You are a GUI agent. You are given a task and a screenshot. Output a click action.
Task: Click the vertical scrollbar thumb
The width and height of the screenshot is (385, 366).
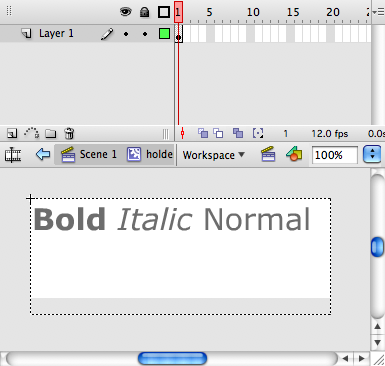click(x=377, y=247)
